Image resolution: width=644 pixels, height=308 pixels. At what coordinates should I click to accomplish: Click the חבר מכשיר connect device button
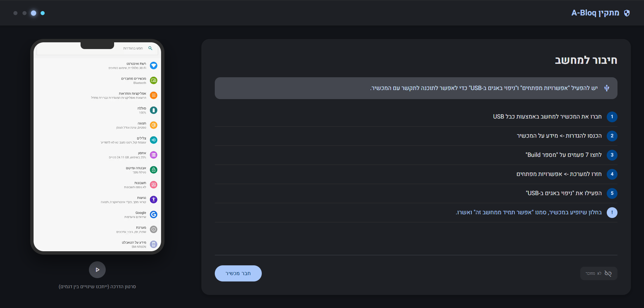(x=238, y=273)
